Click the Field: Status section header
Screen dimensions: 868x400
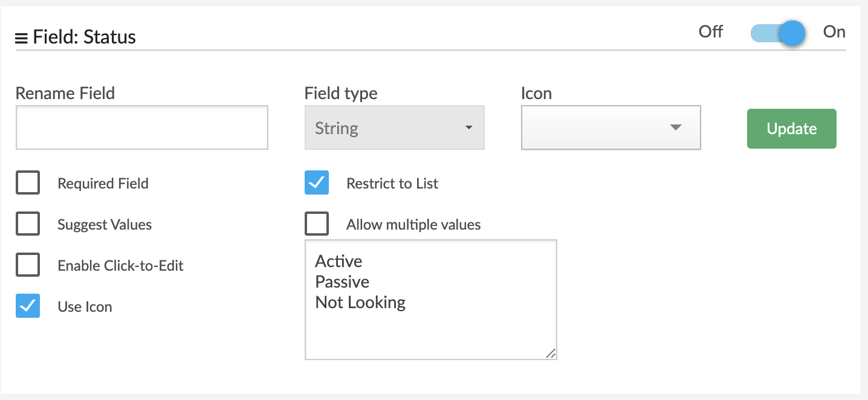(85, 37)
